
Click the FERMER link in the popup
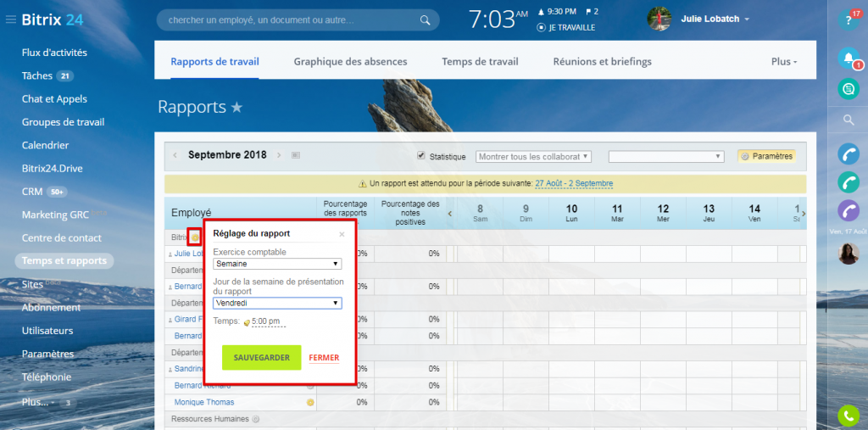point(324,358)
